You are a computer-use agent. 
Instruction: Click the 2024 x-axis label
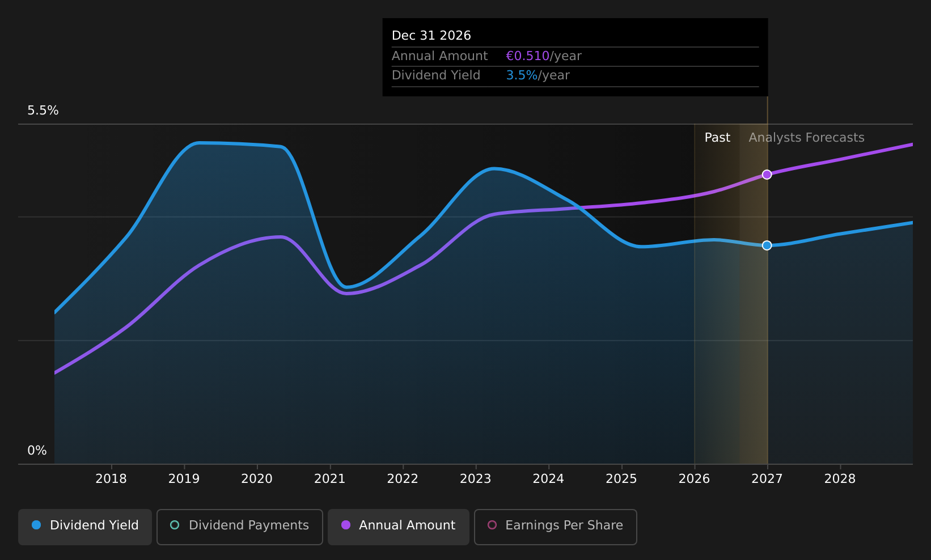[x=548, y=479]
